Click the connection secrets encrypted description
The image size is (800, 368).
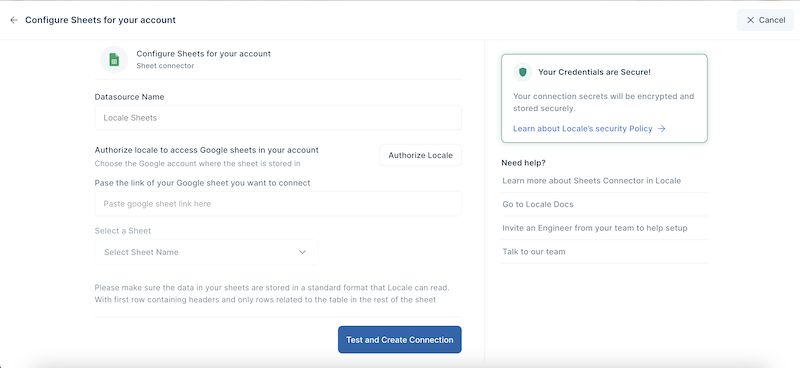pos(604,102)
